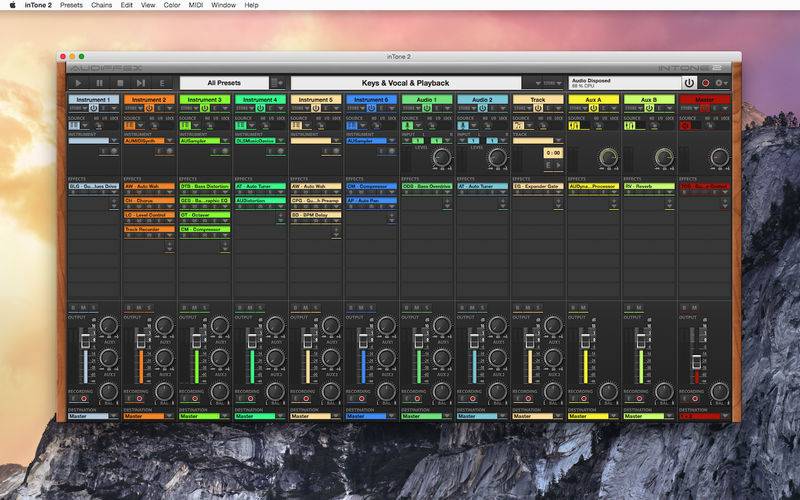Toggle power on Instrument 2 channel

[149, 108]
